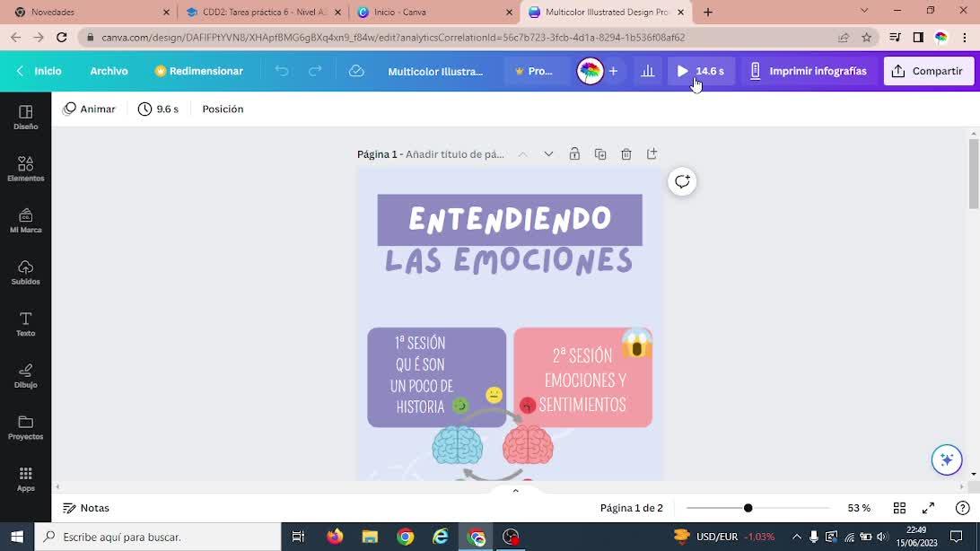Open the Redimensionar option

pos(198,71)
